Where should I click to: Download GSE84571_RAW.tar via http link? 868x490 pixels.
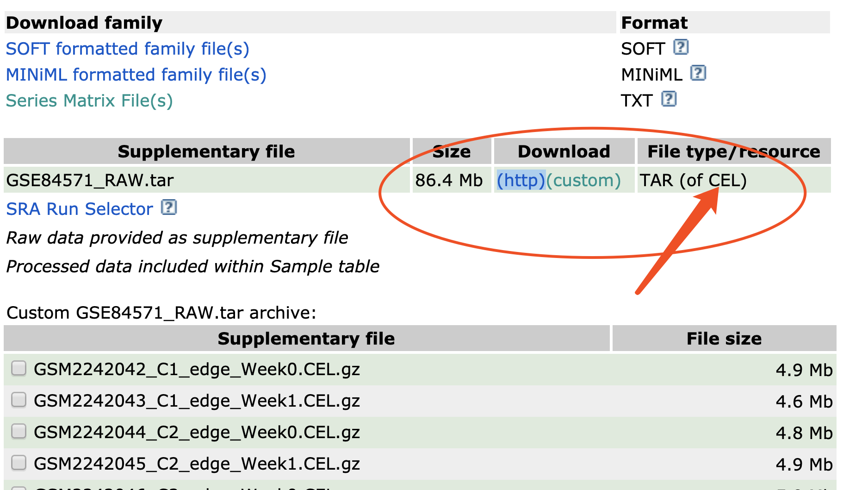(521, 180)
